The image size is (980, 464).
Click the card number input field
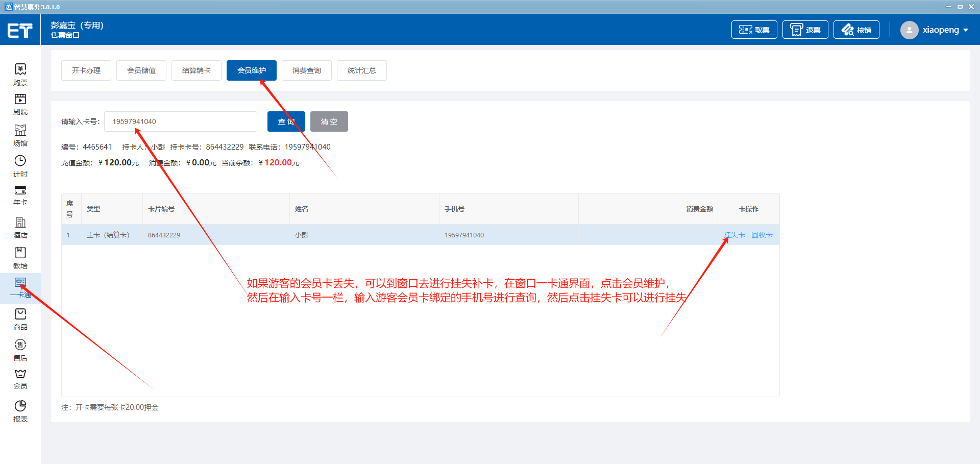pyautogui.click(x=181, y=121)
